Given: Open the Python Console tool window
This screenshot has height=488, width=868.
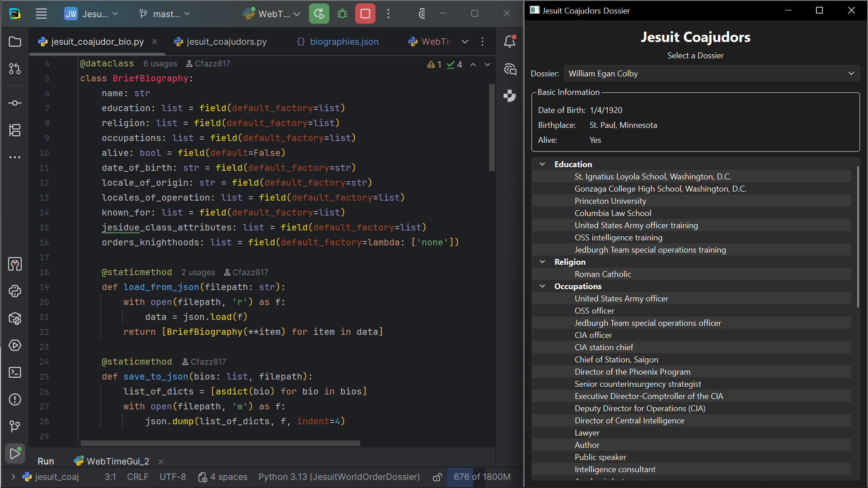Looking at the screenshot, I should click(15, 291).
